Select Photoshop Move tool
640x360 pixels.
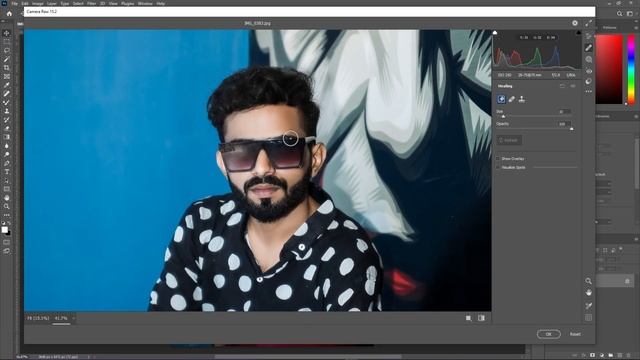click(x=7, y=33)
